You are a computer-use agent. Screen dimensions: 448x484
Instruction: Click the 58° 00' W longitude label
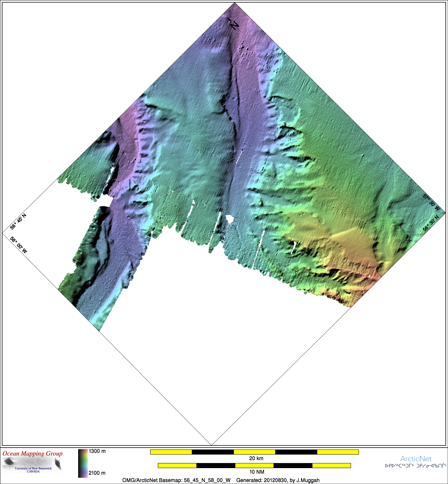pyautogui.click(x=19, y=245)
